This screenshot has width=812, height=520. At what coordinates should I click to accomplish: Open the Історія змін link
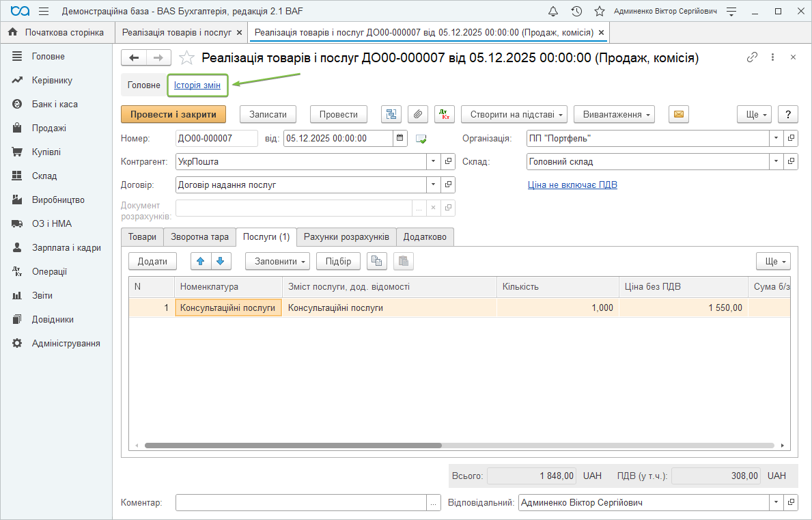point(197,85)
